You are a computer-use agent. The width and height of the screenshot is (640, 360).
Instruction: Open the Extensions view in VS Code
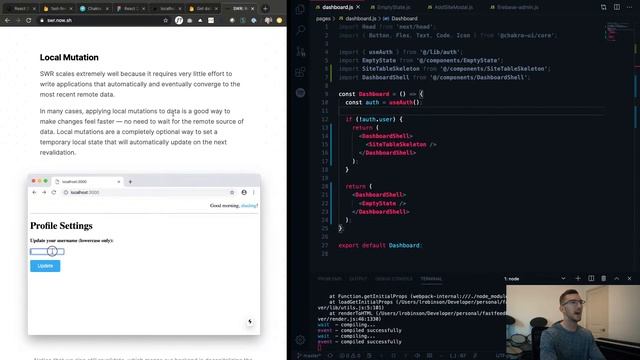300,72
